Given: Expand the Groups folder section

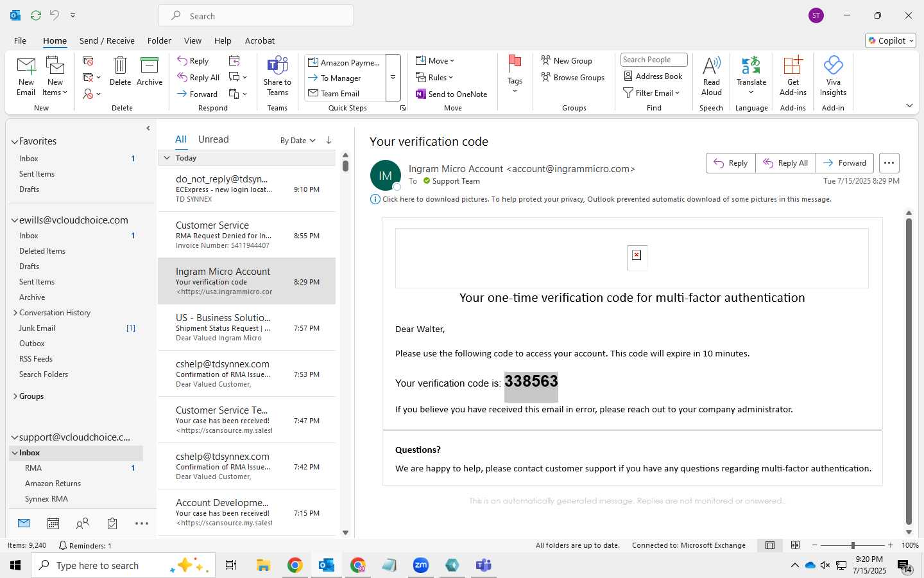Looking at the screenshot, I should pos(15,396).
